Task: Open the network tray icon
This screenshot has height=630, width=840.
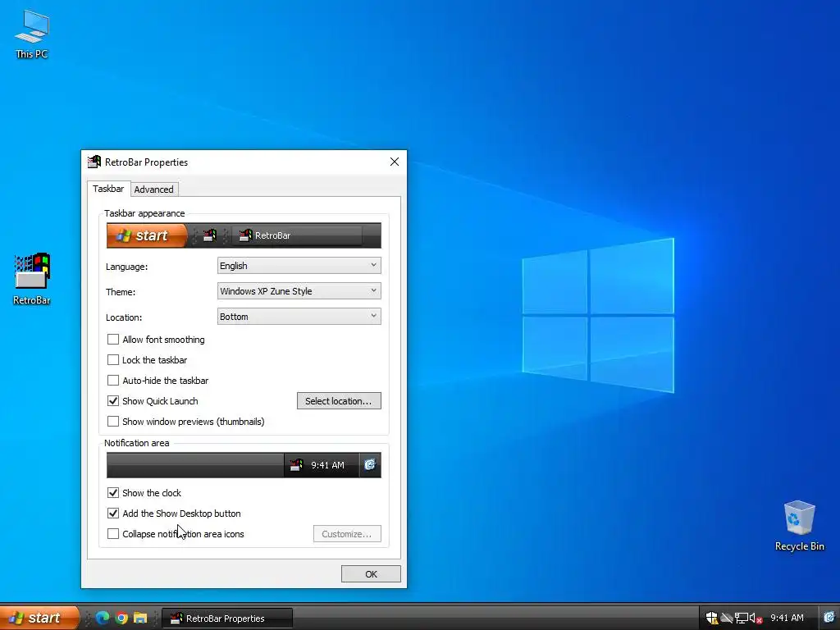Action: pos(741,618)
